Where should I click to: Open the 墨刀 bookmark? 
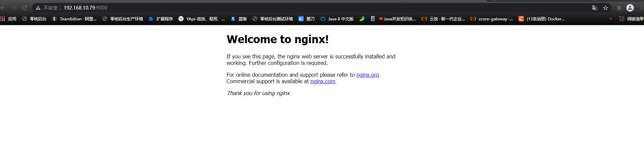pos(306,19)
